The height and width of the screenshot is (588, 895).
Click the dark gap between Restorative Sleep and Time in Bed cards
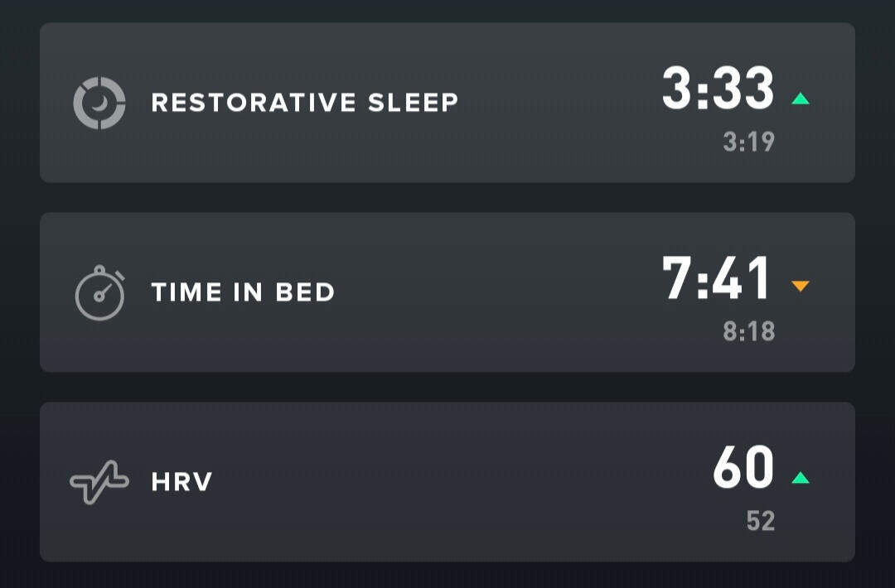click(447, 197)
